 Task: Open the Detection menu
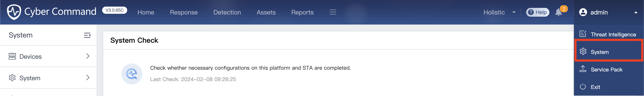227,12
